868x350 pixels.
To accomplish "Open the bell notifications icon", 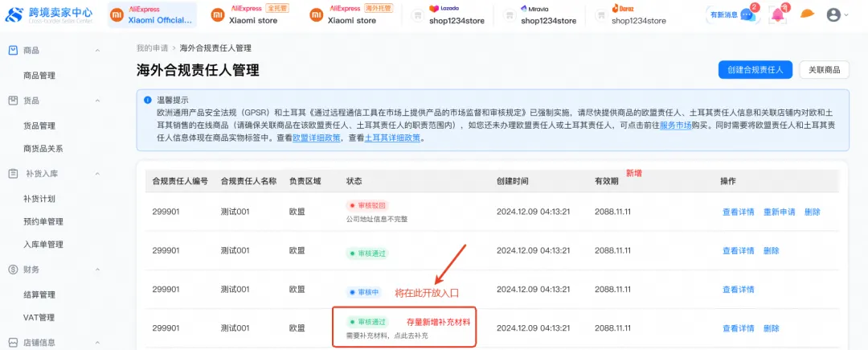I will click(778, 14).
